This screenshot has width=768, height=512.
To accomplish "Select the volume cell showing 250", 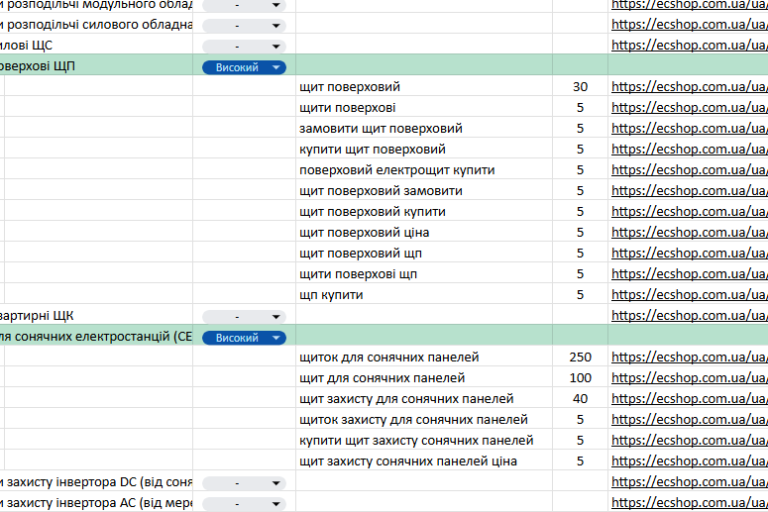I will [580, 357].
